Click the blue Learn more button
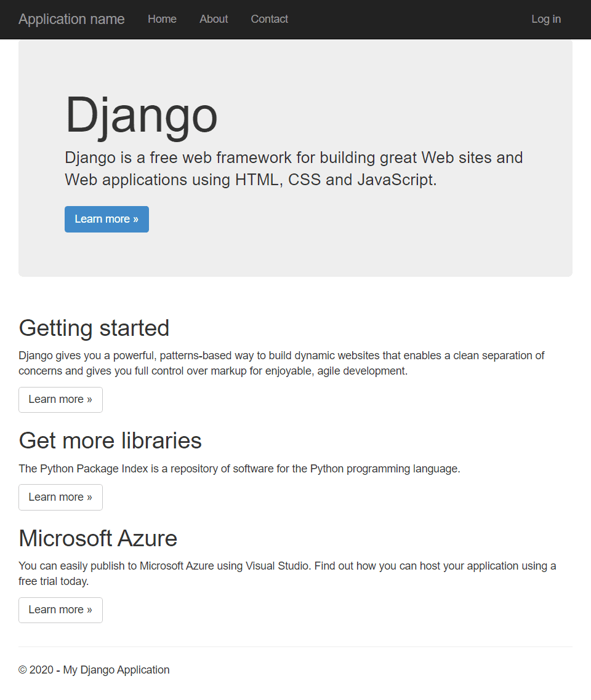This screenshot has height=700, width=591. [x=107, y=219]
